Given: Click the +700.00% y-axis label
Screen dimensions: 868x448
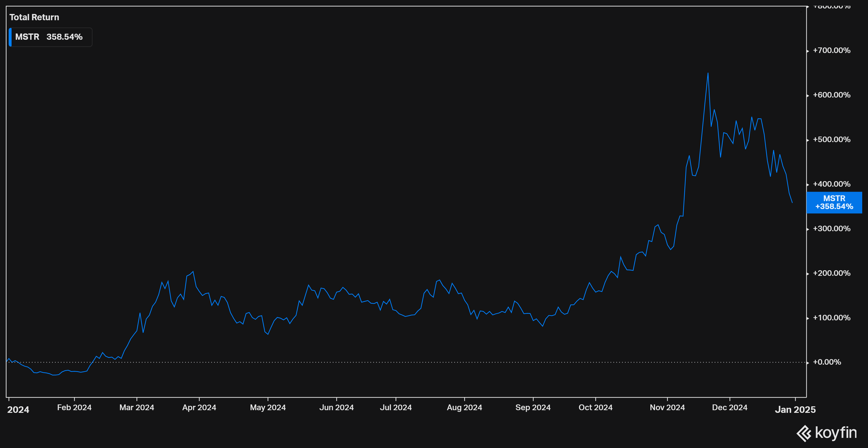Looking at the screenshot, I should tap(831, 51).
